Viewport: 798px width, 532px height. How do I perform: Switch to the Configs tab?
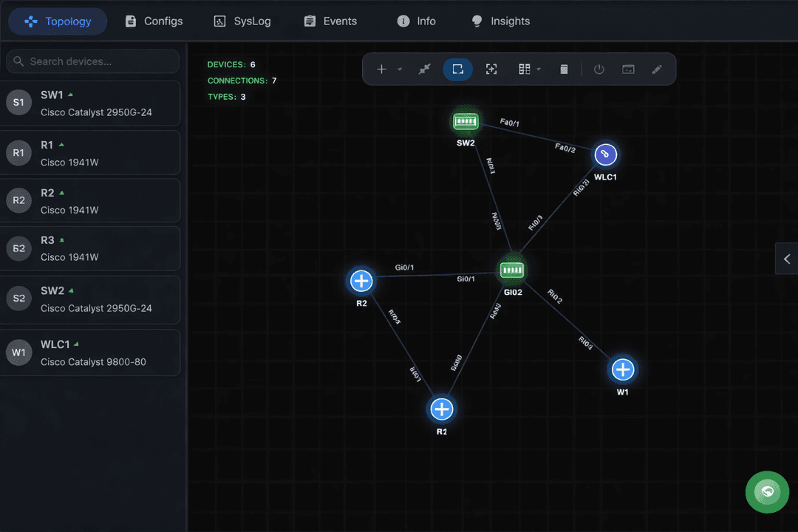pos(154,21)
